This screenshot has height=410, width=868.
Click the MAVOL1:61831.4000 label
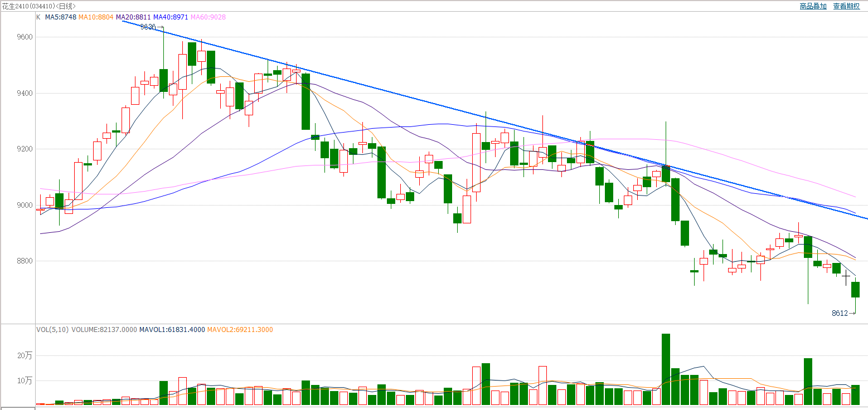pos(172,330)
